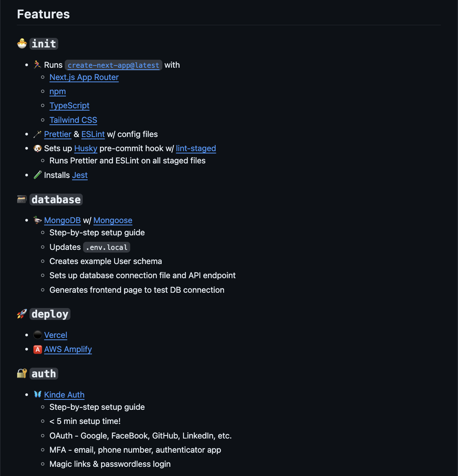Image resolution: width=458 pixels, height=476 pixels.
Task: Follow the TypeScript link
Action: 69,106
